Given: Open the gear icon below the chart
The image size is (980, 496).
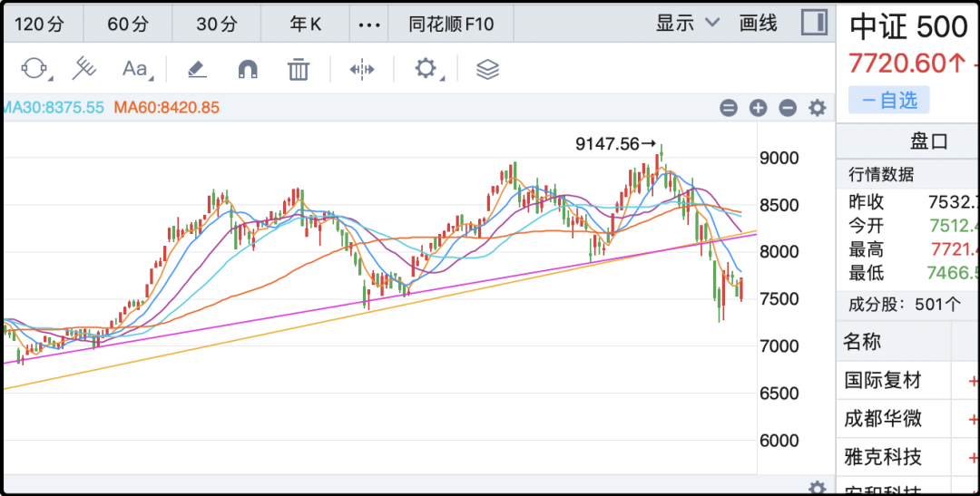Looking at the screenshot, I should tap(817, 488).
